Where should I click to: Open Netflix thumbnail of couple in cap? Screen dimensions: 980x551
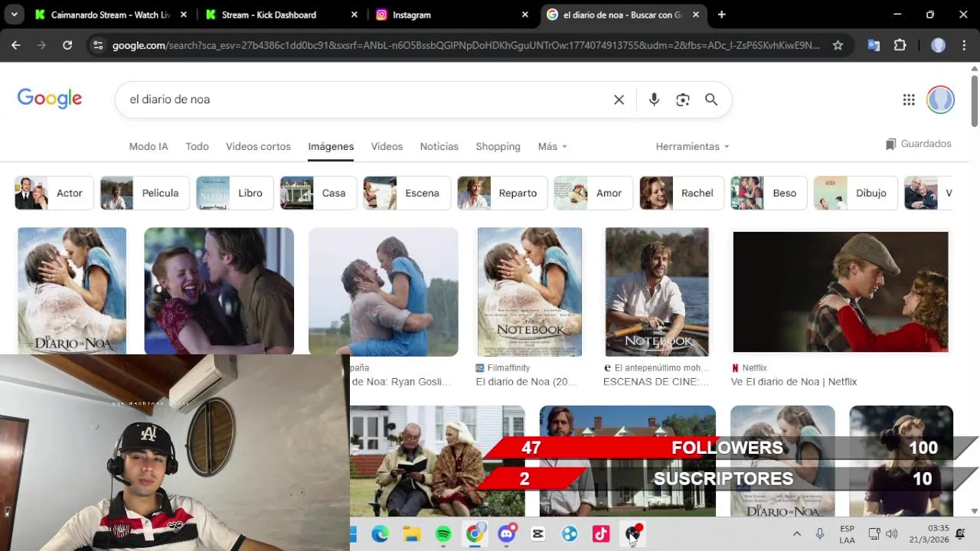[841, 292]
